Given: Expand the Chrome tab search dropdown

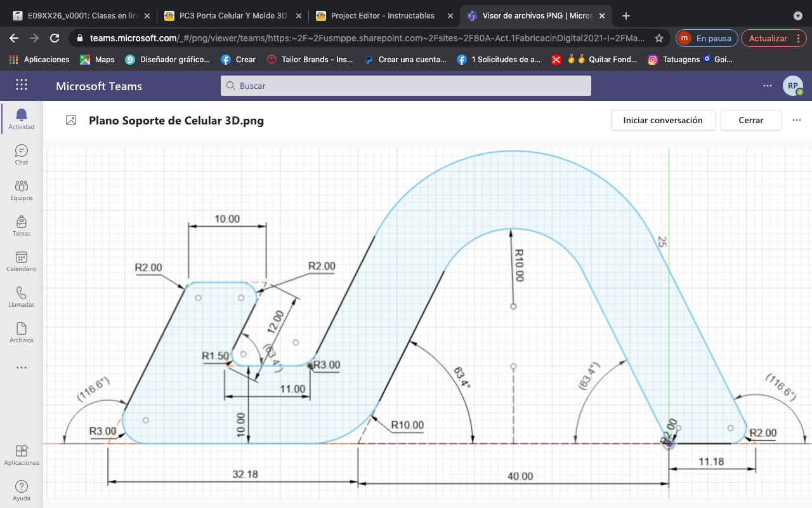Looking at the screenshot, I should (797, 16).
